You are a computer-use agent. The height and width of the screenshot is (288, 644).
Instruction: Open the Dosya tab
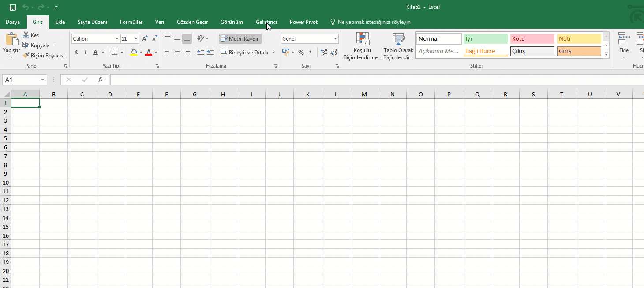[13, 22]
